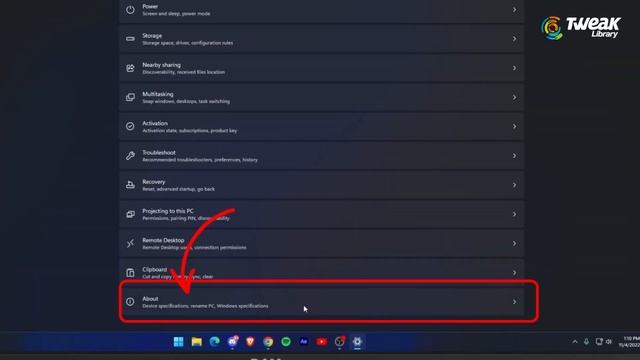Open Google Chrome from taskbar
Viewport: 640px width, 360px height.
pyautogui.click(x=268, y=342)
